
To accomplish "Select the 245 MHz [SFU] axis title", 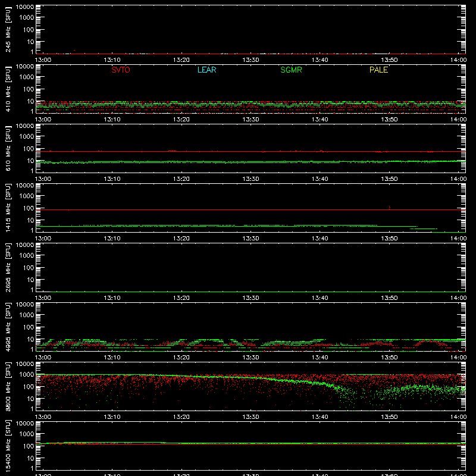I will [x=8, y=29].
